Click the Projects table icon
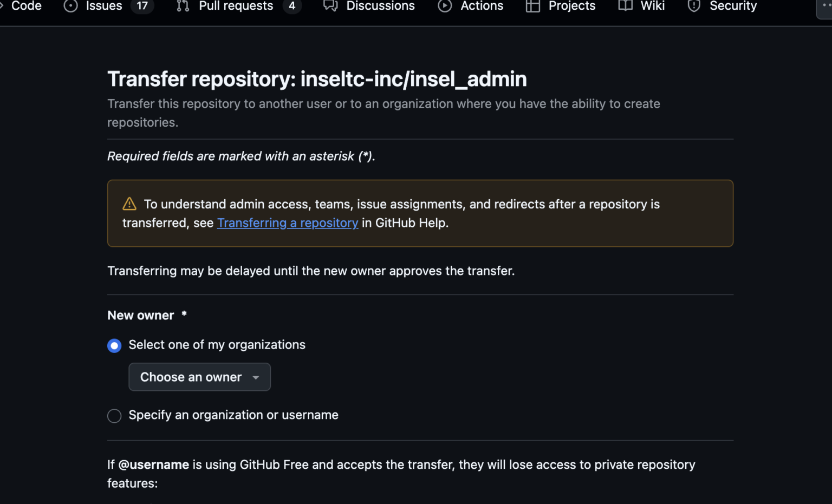The image size is (832, 504). (x=533, y=6)
